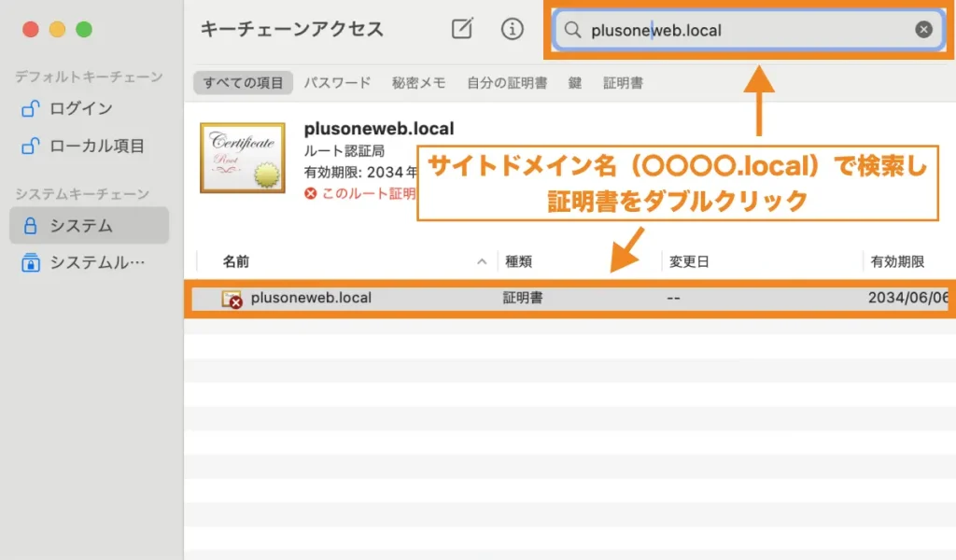Sort list by 有効期限 column header
956x560 pixels.
pyautogui.click(x=897, y=261)
